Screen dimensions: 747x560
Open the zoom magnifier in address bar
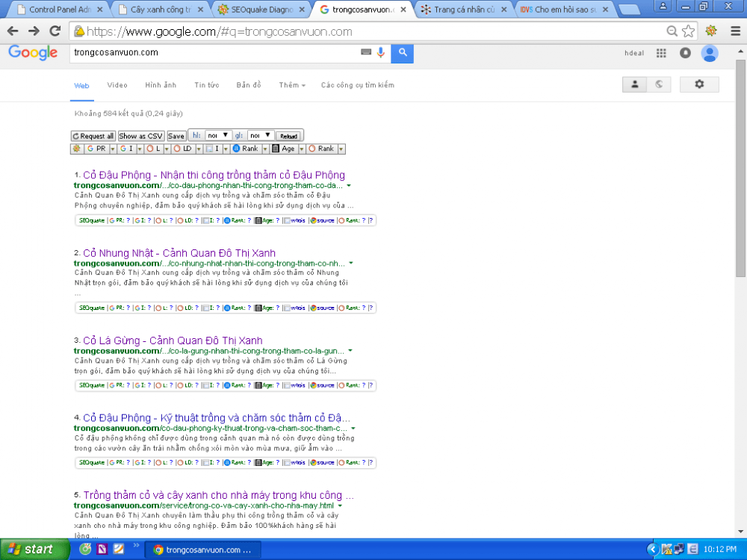[x=672, y=31]
